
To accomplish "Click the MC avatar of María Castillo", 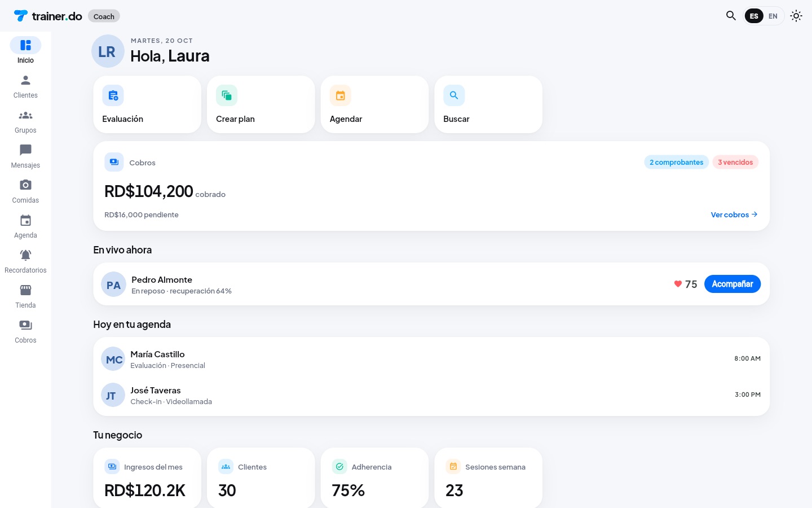I will pos(113,358).
